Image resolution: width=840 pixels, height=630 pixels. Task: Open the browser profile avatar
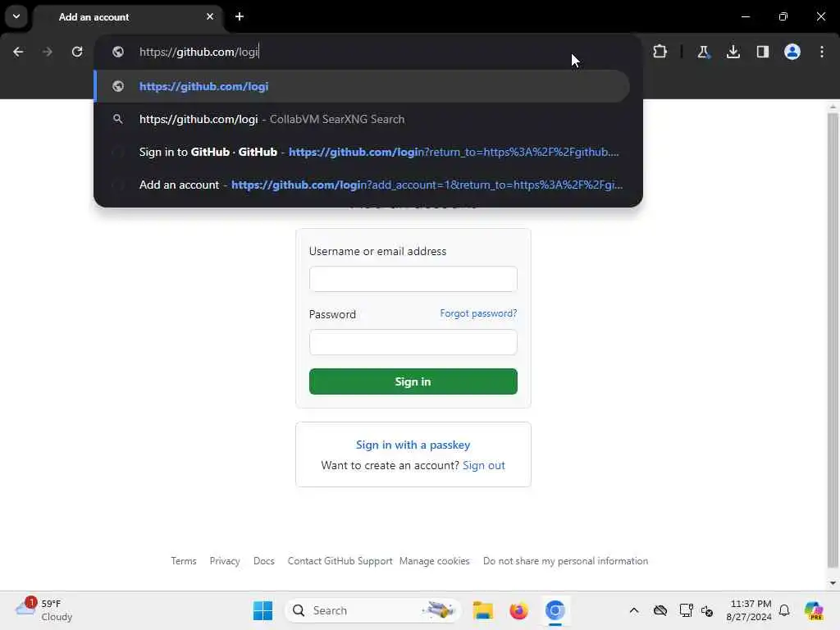(x=792, y=52)
